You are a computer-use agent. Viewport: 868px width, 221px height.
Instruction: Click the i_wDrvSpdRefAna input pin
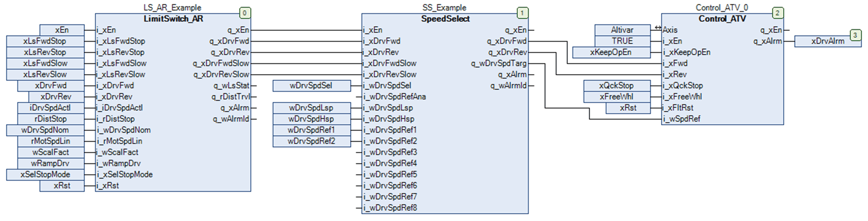click(x=395, y=97)
